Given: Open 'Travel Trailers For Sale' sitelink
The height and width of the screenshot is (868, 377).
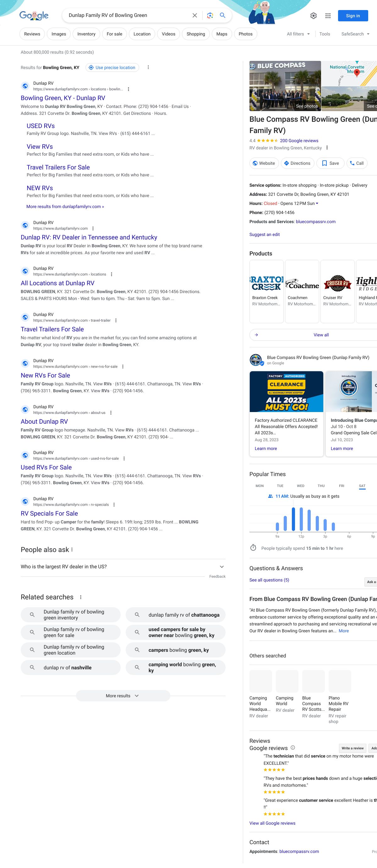Looking at the screenshot, I should (58, 168).
